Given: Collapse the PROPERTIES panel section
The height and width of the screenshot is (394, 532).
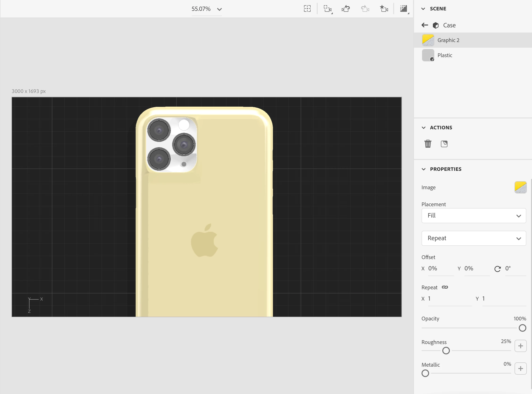Looking at the screenshot, I should (423, 169).
